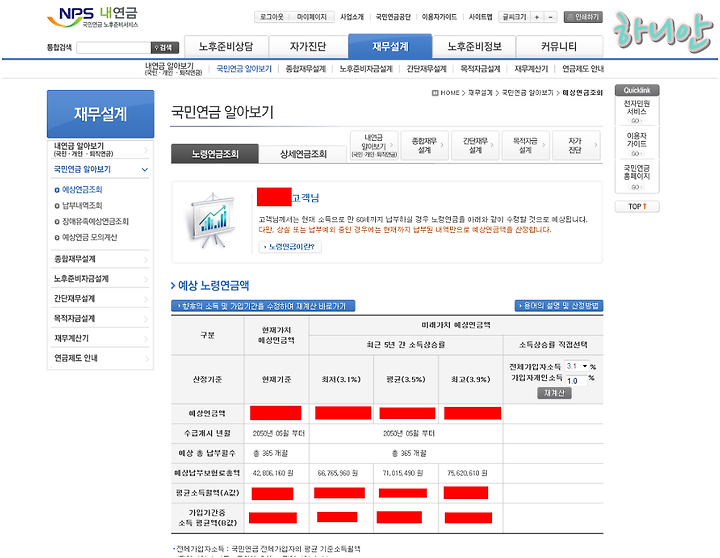Open the 사이트맵 link

pos(480,17)
